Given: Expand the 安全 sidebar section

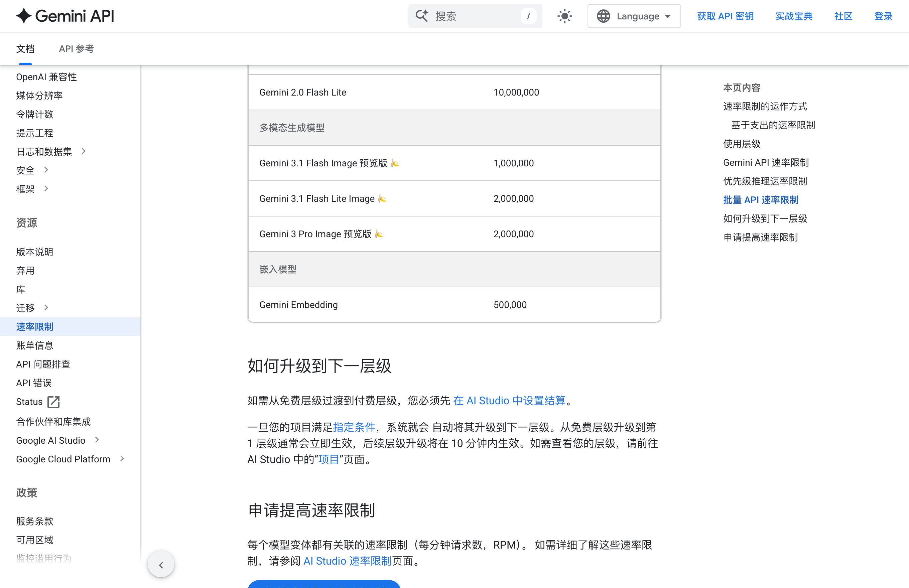Looking at the screenshot, I should coord(46,170).
